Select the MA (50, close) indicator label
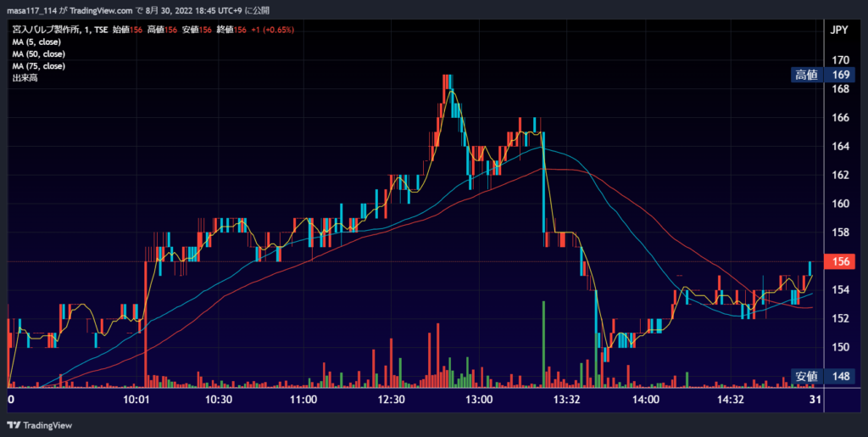 39,54
